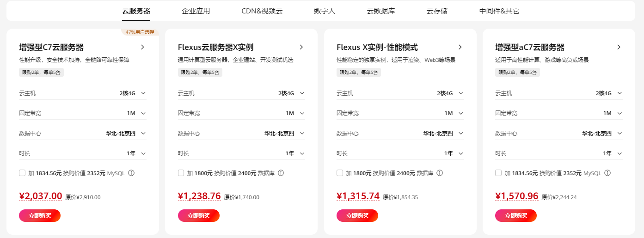Click info icon beside MySQL in 增强型aC7 card
Image resolution: width=644 pixels, height=238 pixels.
click(607, 173)
